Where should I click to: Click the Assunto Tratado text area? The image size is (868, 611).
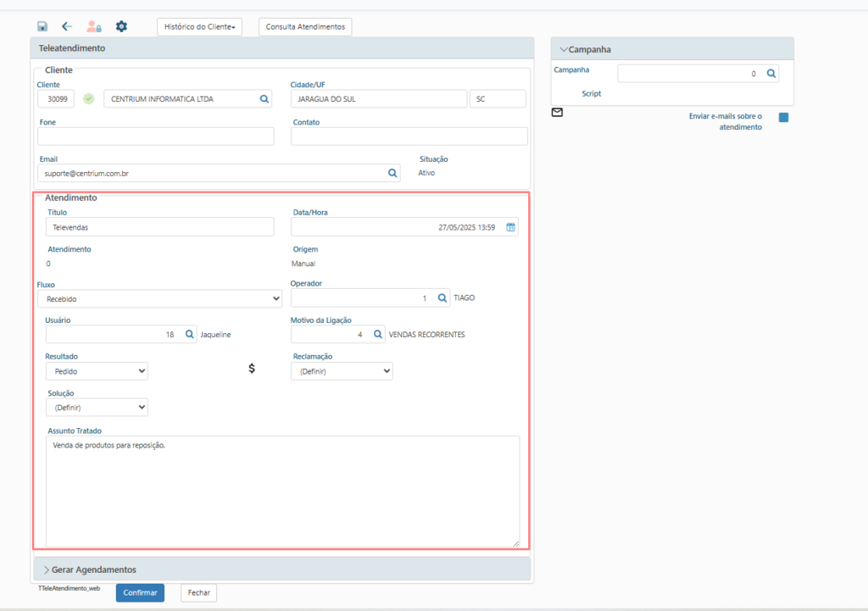pos(282,492)
